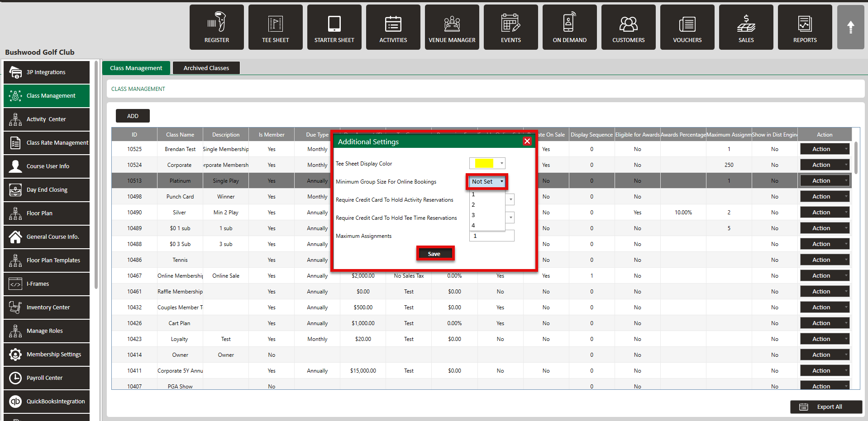Viewport: 868px width, 421px height.
Task: Select the Cart Plan class name cell
Action: click(180, 323)
